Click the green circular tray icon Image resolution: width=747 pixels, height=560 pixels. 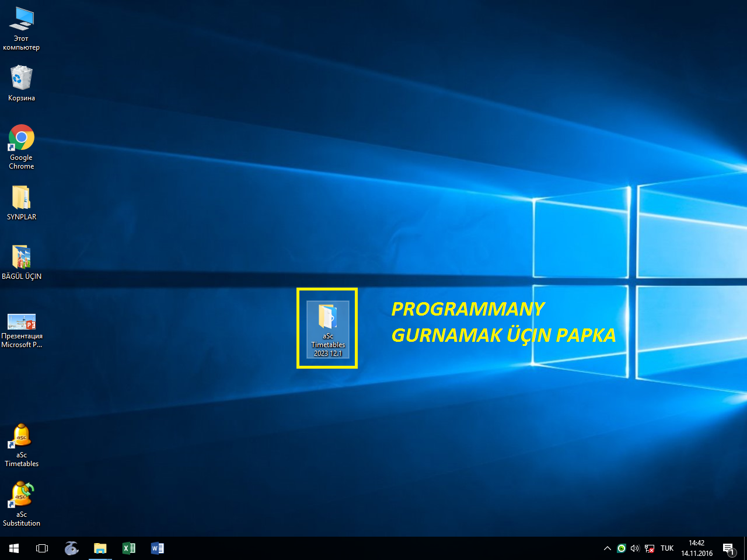coord(622,548)
